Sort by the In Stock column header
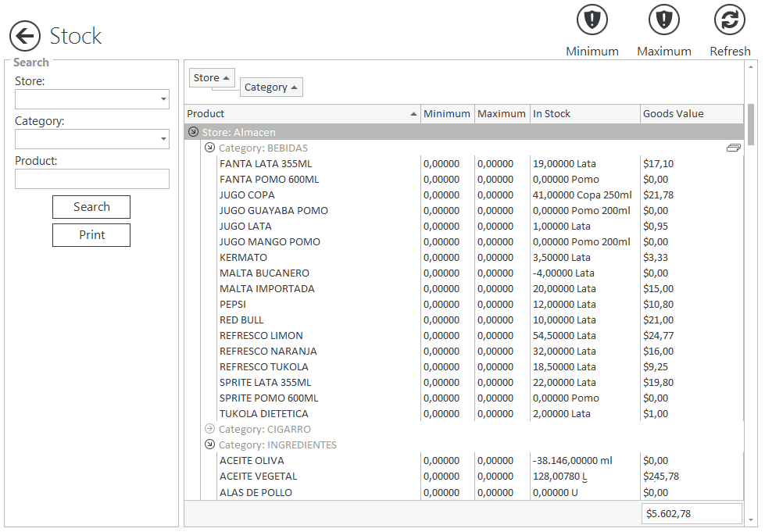765x532 pixels. pyautogui.click(x=584, y=114)
